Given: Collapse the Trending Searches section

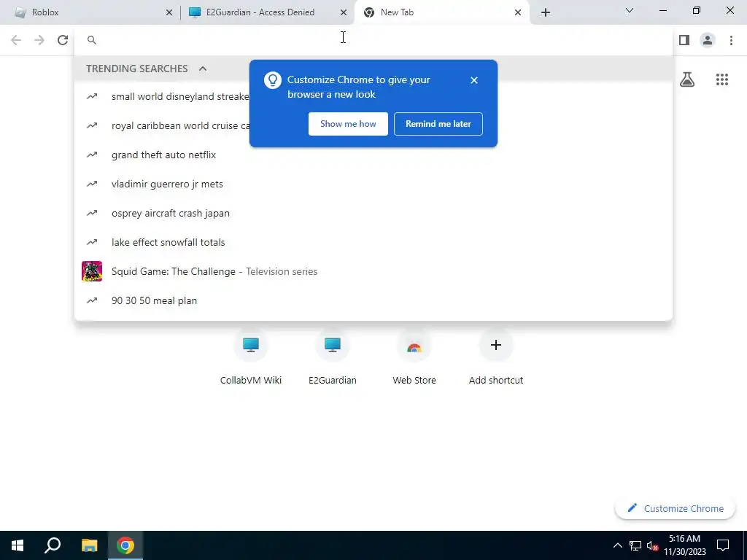Looking at the screenshot, I should pyautogui.click(x=203, y=69).
